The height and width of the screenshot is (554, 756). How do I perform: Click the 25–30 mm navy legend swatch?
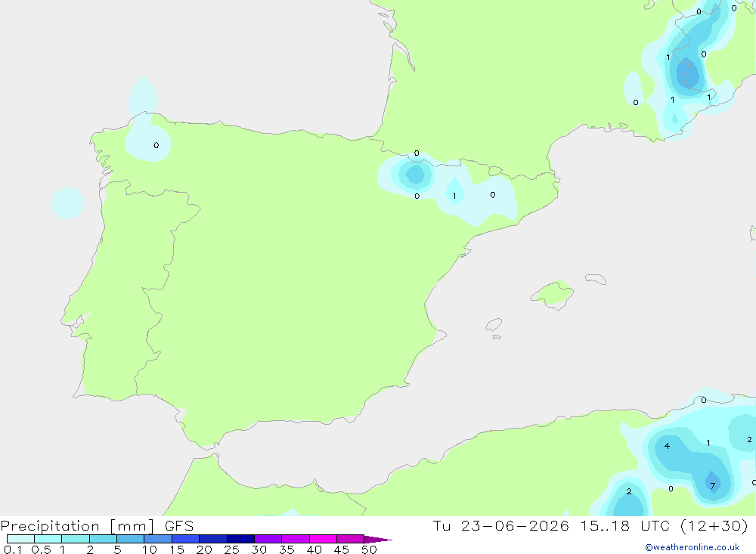click(x=240, y=539)
